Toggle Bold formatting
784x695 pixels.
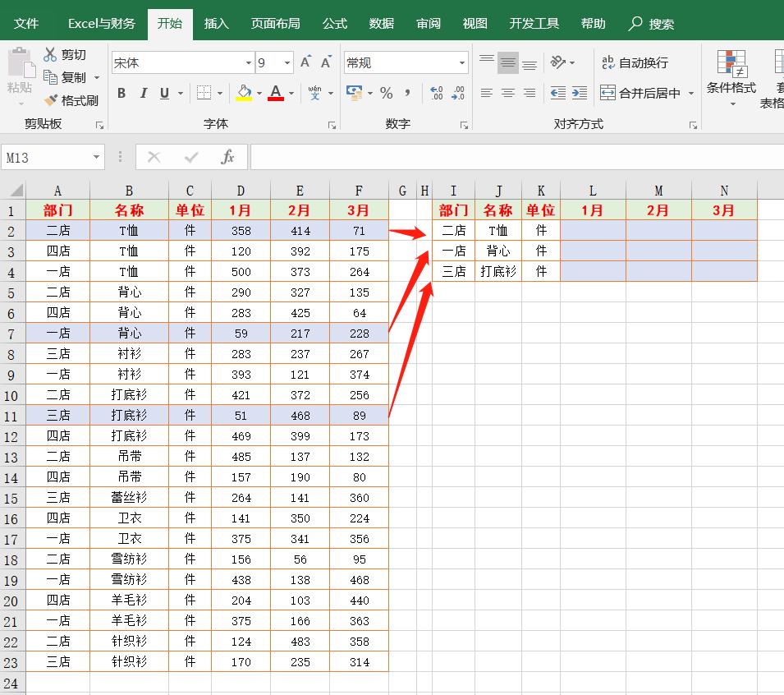(x=121, y=93)
